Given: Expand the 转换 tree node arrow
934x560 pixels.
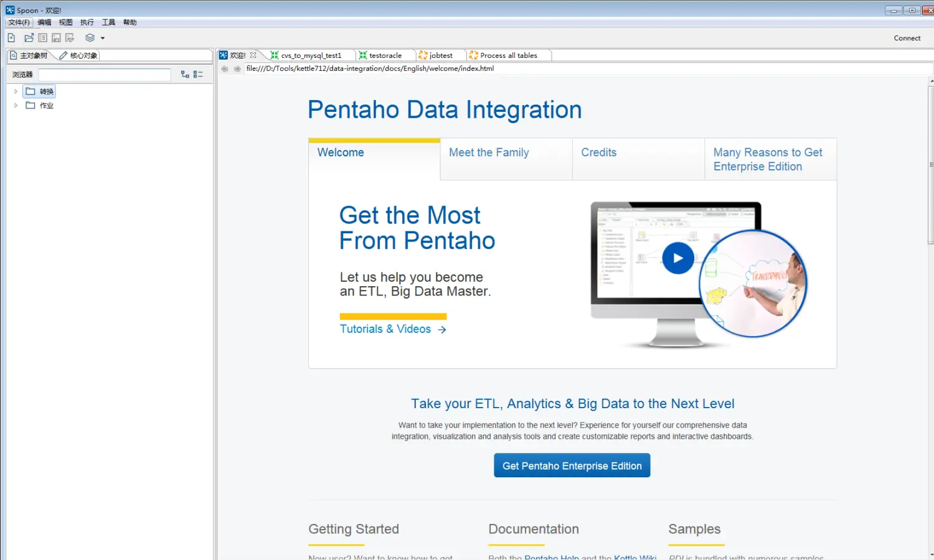Looking at the screenshot, I should point(16,91).
